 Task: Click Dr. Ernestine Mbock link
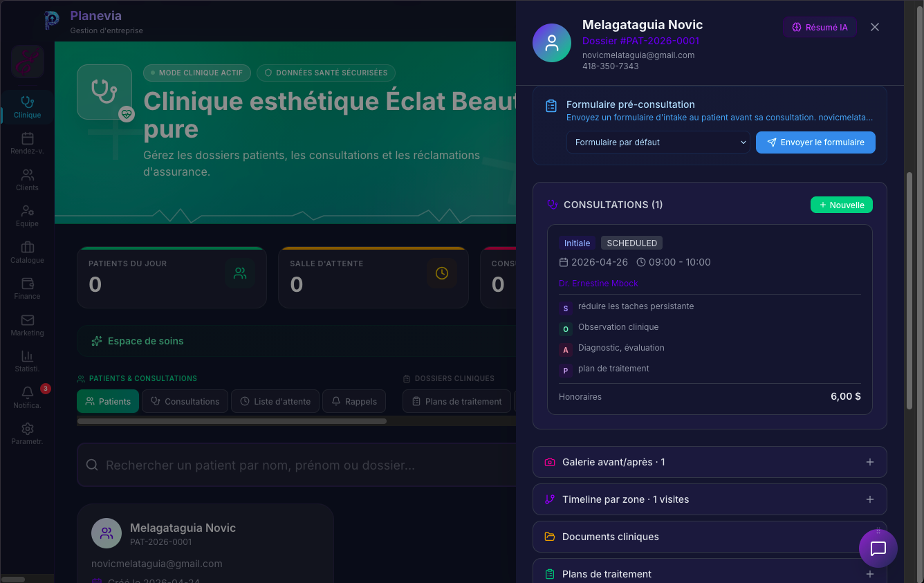(x=598, y=284)
